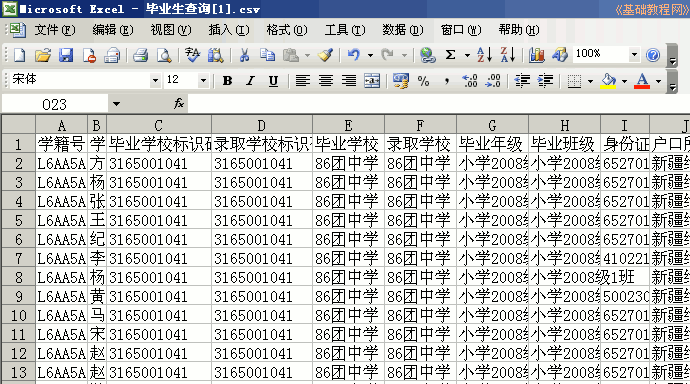Toggle Bold formatting
This screenshot has height=384, width=690.
pyautogui.click(x=227, y=81)
